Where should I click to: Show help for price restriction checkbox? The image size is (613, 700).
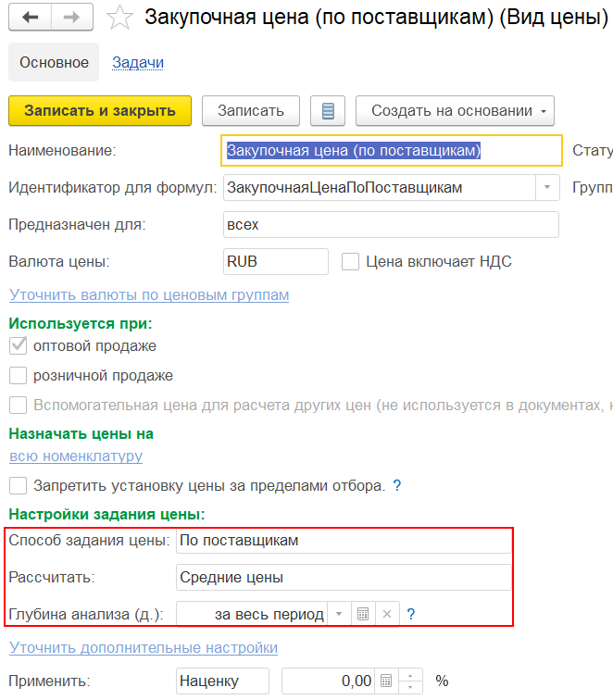[x=397, y=485]
